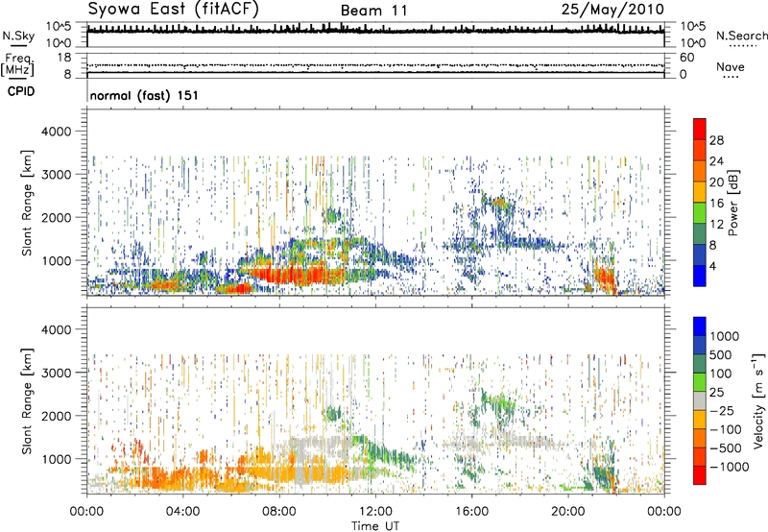Click the '-100' tick on Velocity colorbar
Viewport: 768px width, 532px height.
(x=726, y=429)
